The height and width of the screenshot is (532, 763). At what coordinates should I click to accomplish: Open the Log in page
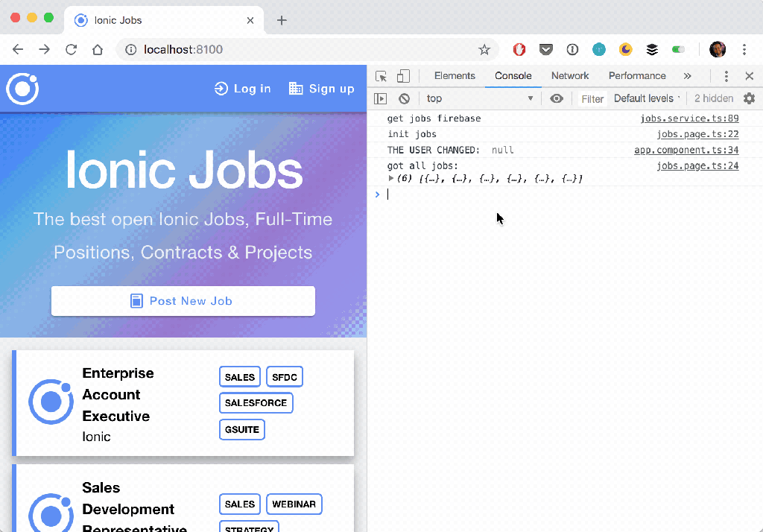[242, 89]
